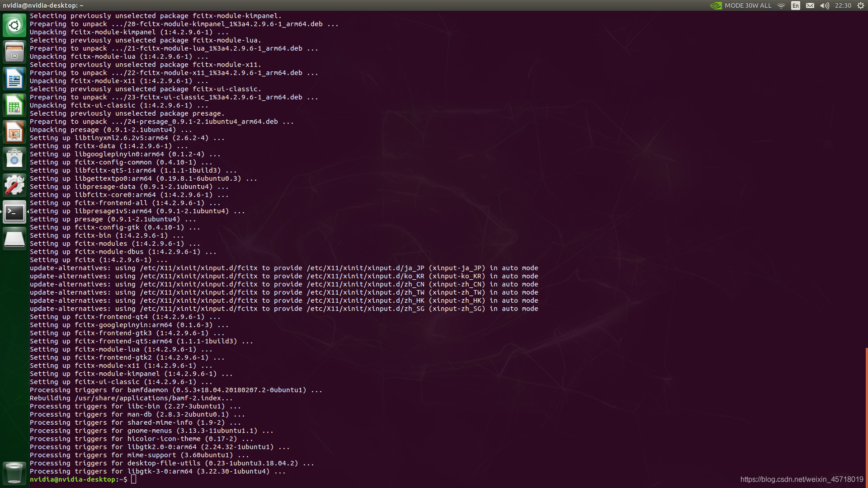Select the Terminal icon in launcher
The width and height of the screenshot is (868, 488).
(x=14, y=212)
